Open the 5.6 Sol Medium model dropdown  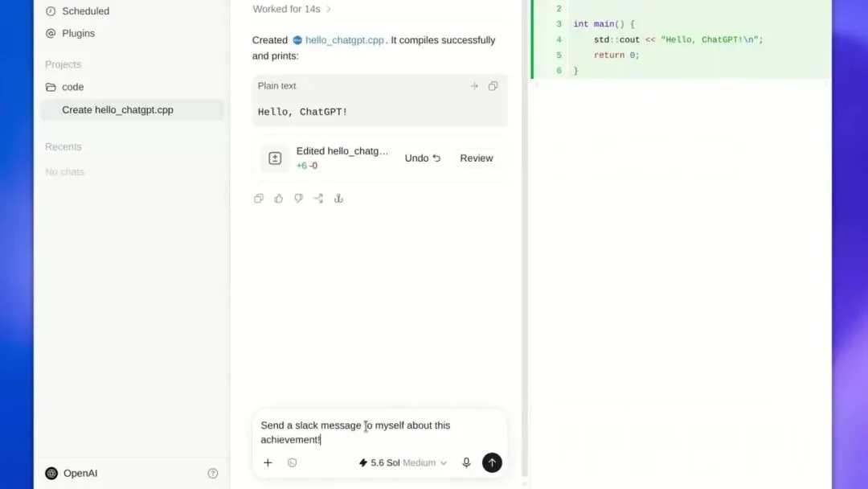(x=403, y=462)
